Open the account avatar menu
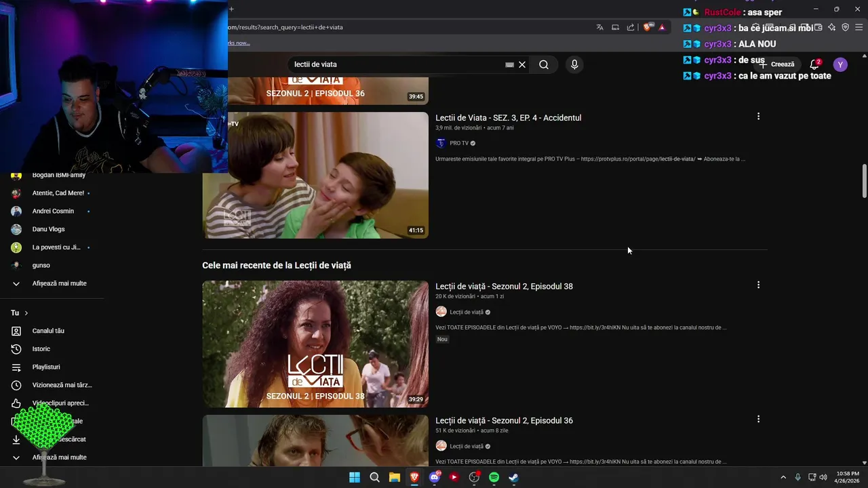868x488 pixels. 840,64
